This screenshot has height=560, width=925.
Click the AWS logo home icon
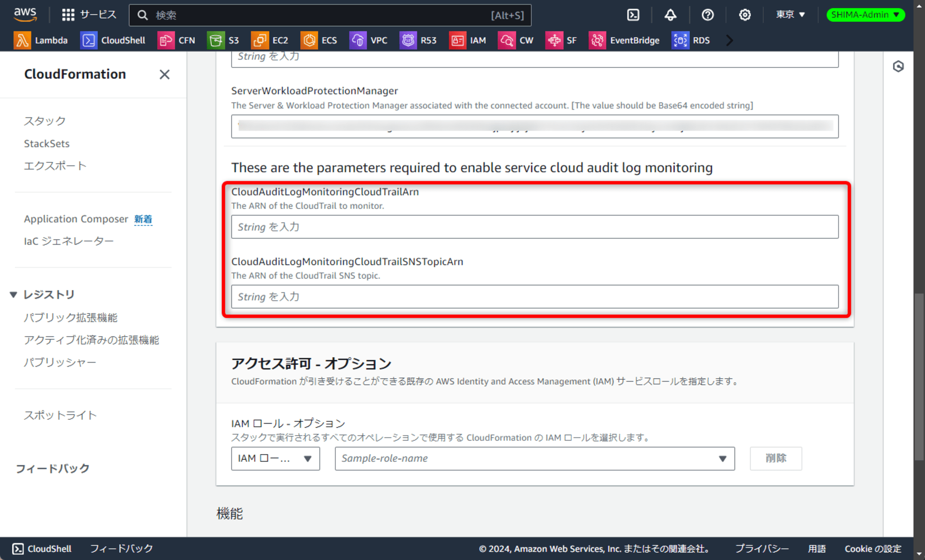pyautogui.click(x=25, y=14)
